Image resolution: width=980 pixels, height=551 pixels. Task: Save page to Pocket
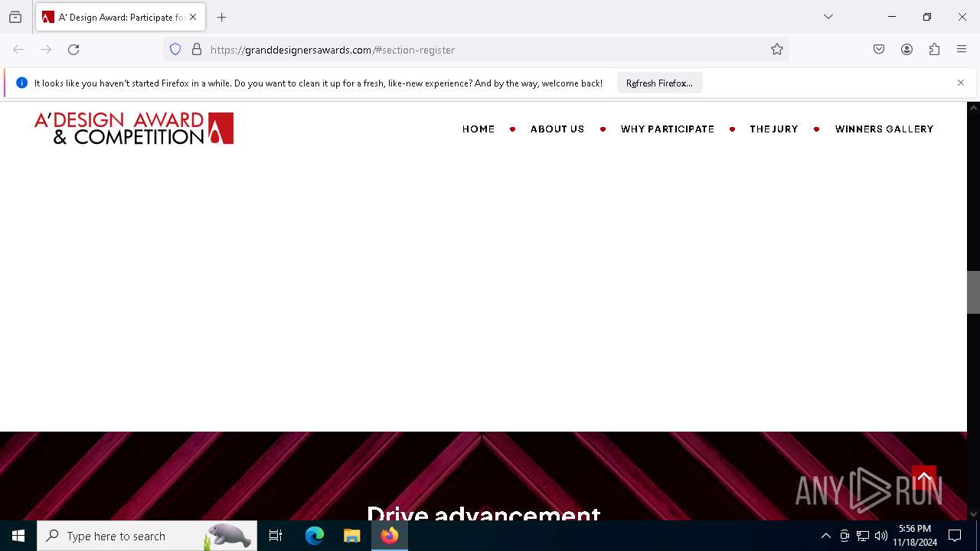tap(879, 50)
